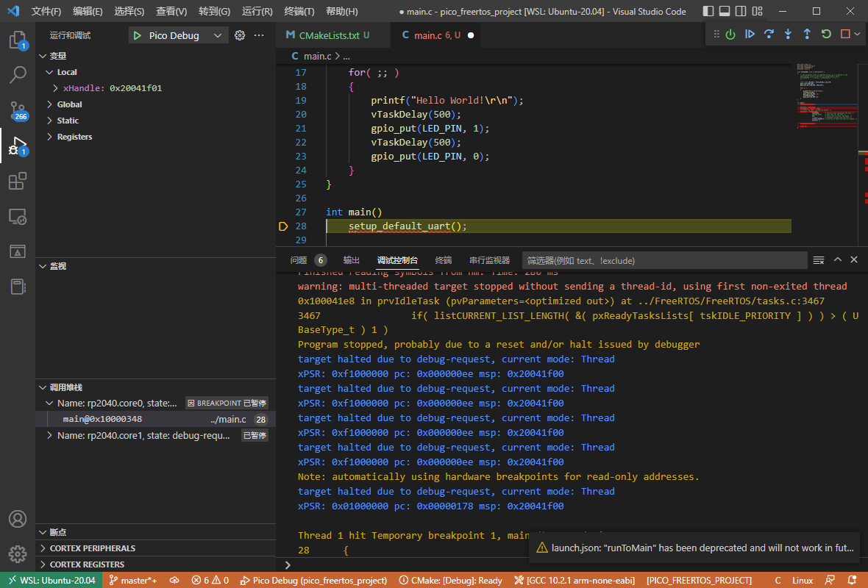Image resolution: width=868 pixels, height=588 pixels.
Task: Click Step Out in the debug toolbar
Action: coord(807,35)
